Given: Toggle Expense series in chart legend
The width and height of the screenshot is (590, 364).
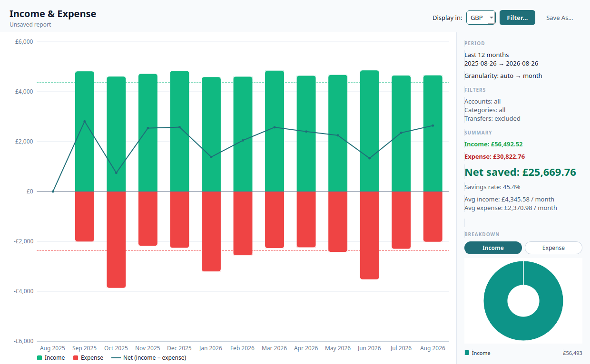Looking at the screenshot, I should (x=88, y=358).
